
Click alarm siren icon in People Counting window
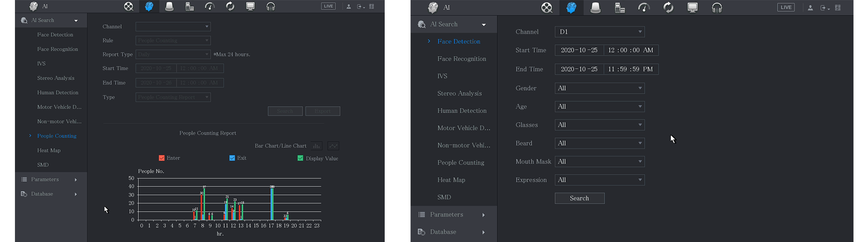169,6
